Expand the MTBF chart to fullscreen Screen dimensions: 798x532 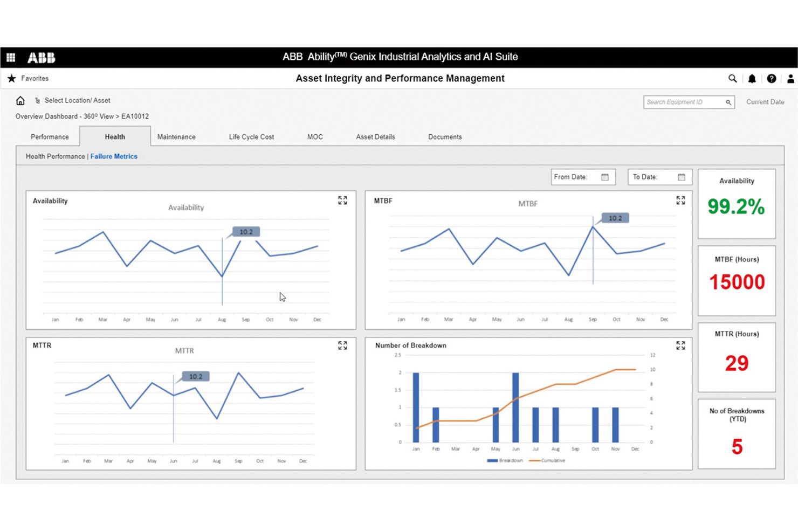coord(680,201)
